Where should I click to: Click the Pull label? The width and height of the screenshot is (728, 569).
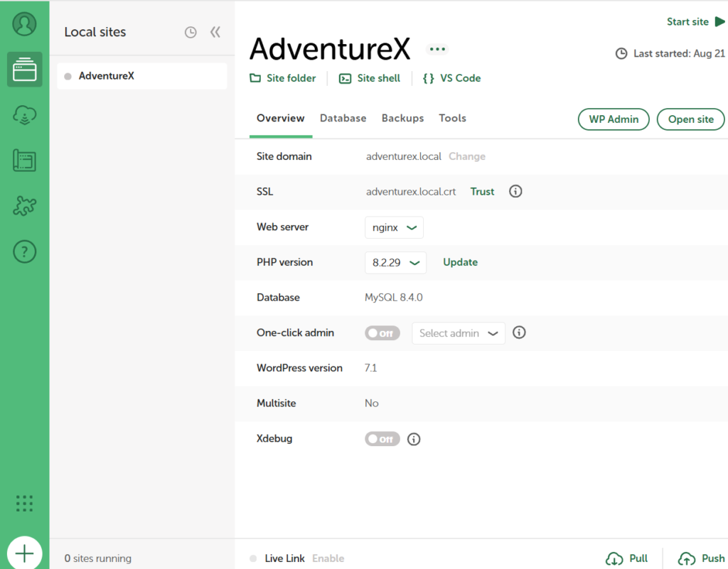[x=638, y=558]
